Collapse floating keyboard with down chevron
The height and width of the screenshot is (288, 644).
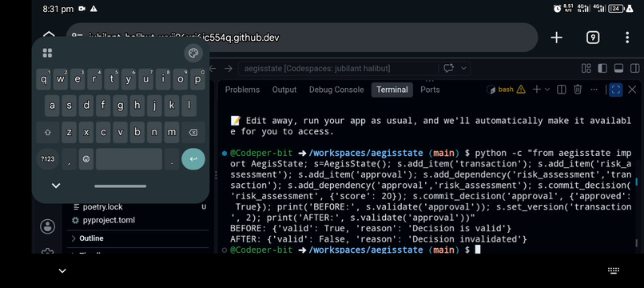pos(56,186)
